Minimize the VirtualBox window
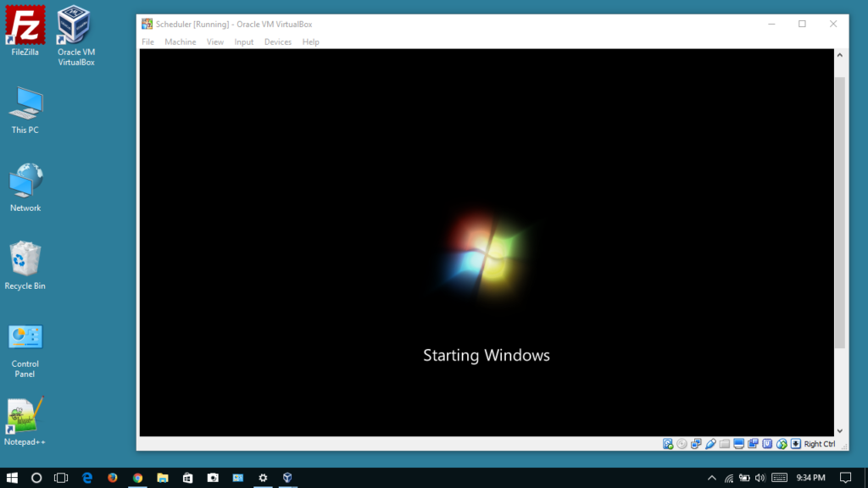The width and height of the screenshot is (868, 488). click(771, 24)
